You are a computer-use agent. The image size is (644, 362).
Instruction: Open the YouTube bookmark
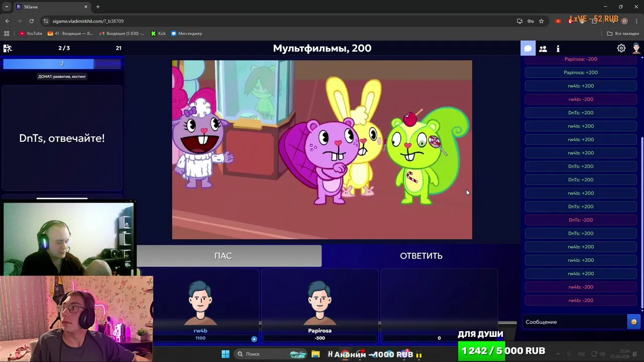point(31,34)
